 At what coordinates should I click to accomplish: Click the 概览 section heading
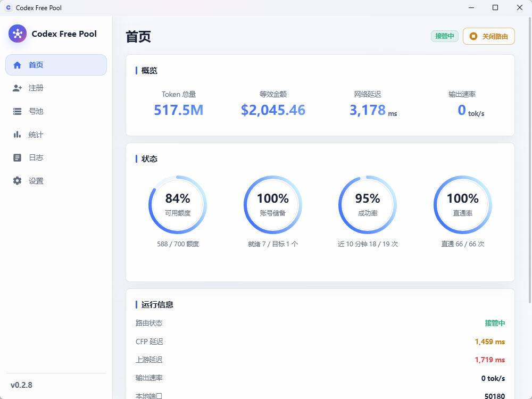pos(149,71)
